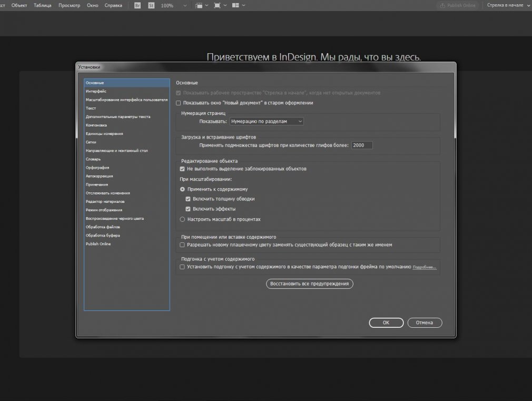Screen dimensions: 532x401
Task: Click Восстановить все предупреждения button
Action: [x=309, y=283]
